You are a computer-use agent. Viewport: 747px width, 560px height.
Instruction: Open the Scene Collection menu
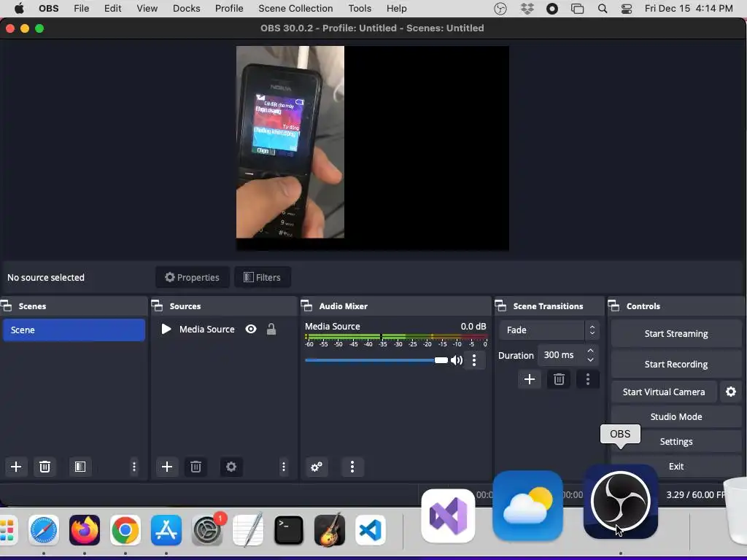(295, 9)
